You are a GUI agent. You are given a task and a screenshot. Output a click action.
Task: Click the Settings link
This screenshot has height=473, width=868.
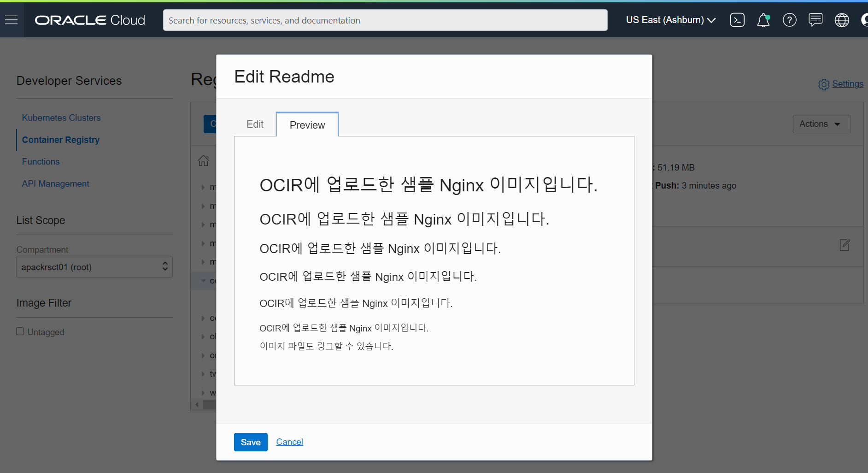(848, 84)
